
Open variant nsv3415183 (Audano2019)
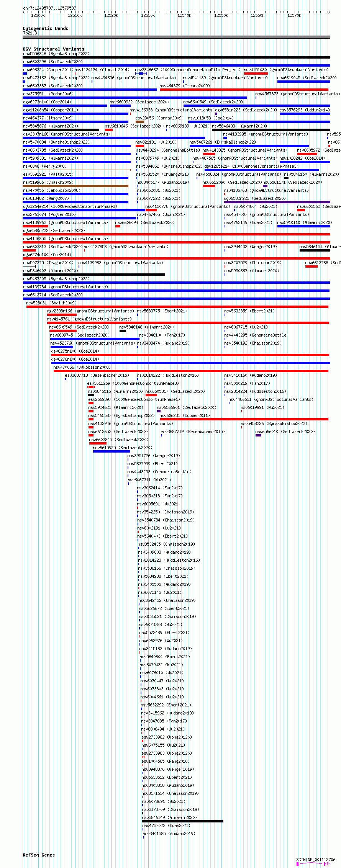pyautogui.click(x=166, y=649)
